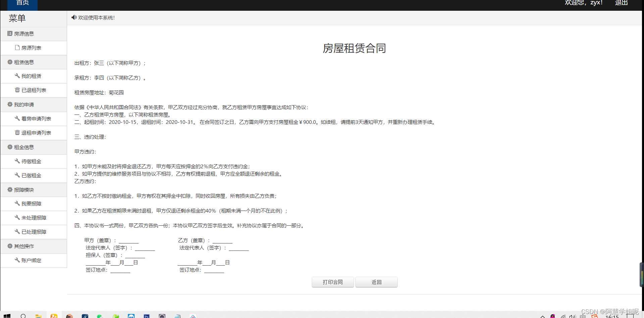This screenshot has width=644, height=318.
Task: Select the wrench icon next to 待缴租金
Action: tap(17, 161)
